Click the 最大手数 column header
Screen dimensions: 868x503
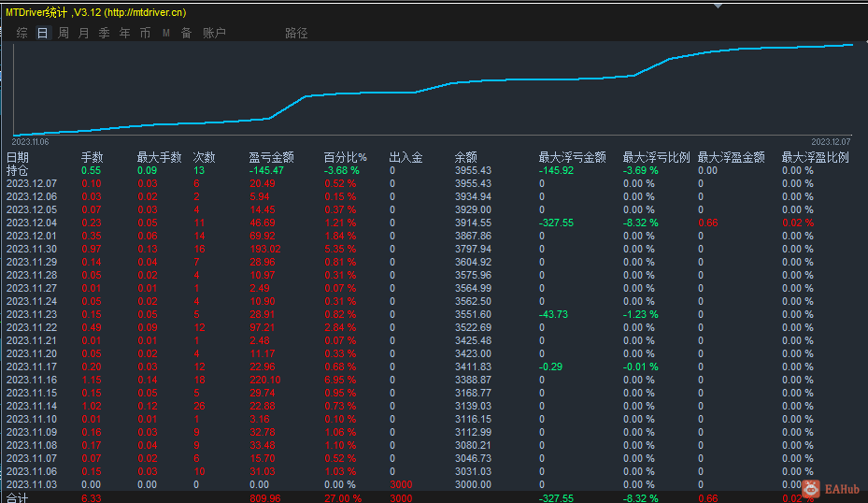click(x=160, y=157)
